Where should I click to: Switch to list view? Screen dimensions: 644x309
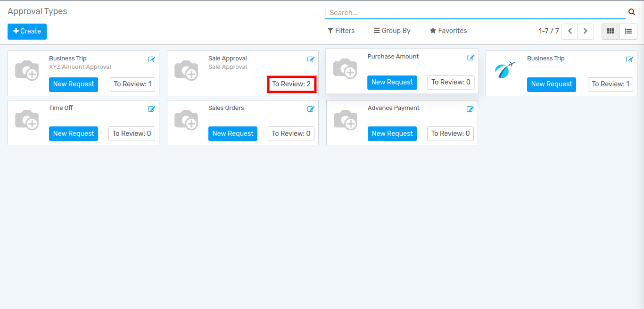pos(628,31)
